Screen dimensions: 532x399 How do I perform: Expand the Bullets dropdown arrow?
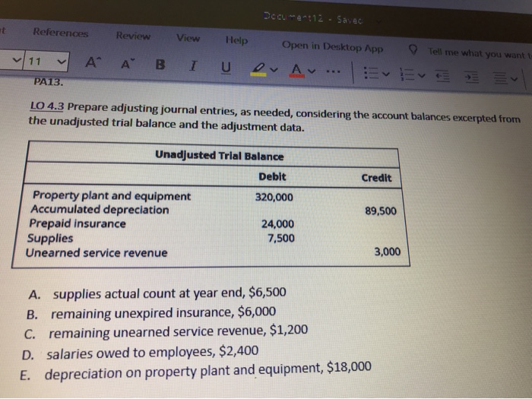click(385, 73)
